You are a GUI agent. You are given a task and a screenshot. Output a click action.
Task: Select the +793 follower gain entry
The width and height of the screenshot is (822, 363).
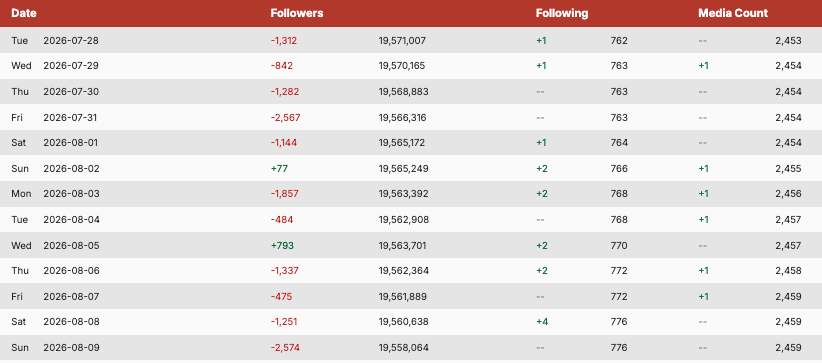282,245
